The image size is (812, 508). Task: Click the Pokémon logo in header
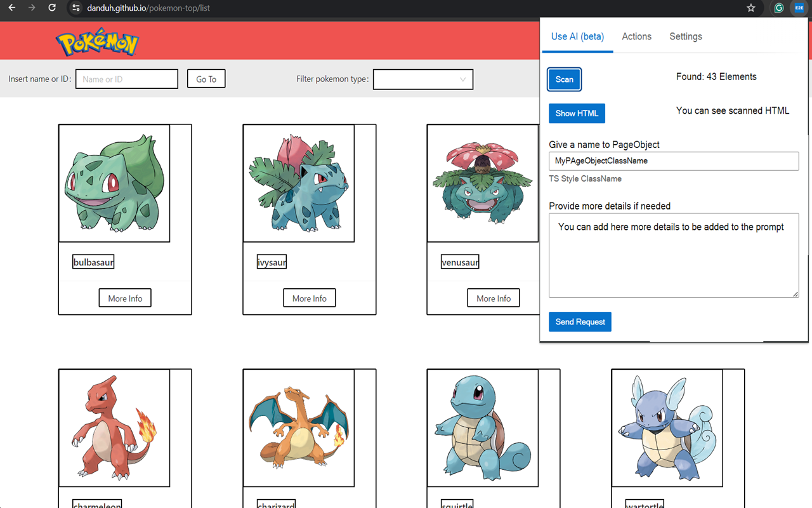pos(97,43)
